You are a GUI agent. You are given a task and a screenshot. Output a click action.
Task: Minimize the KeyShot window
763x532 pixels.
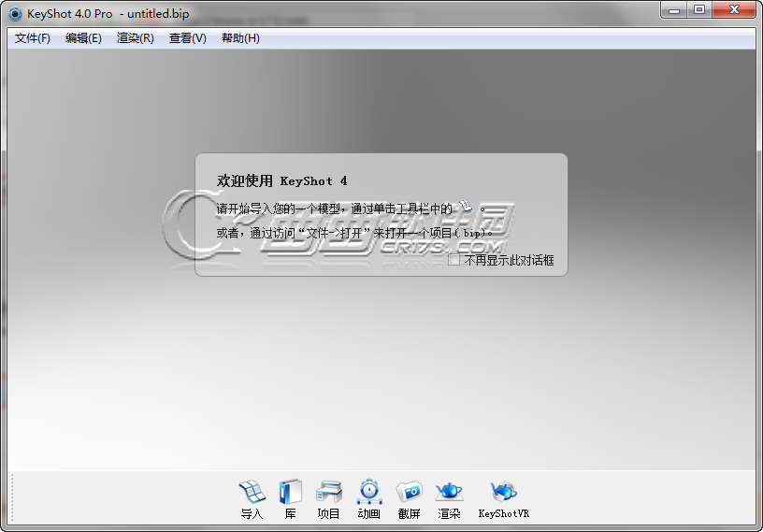coord(674,9)
